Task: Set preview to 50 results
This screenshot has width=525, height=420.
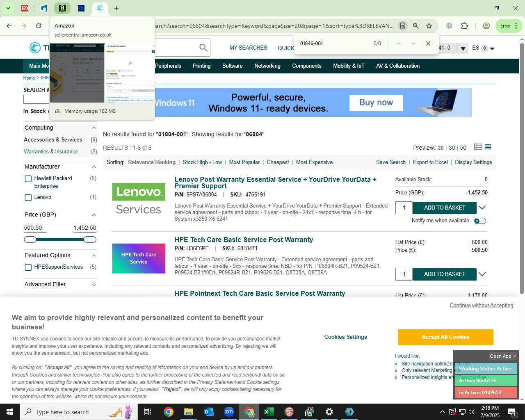Action: coord(463,148)
